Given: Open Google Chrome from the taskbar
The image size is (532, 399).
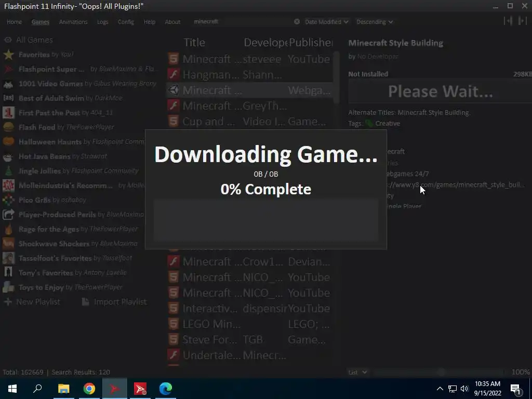Looking at the screenshot, I should 89,389.
